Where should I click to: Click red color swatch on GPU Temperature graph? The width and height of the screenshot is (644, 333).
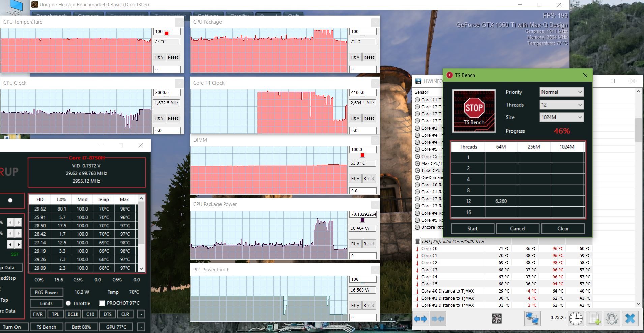point(167,33)
